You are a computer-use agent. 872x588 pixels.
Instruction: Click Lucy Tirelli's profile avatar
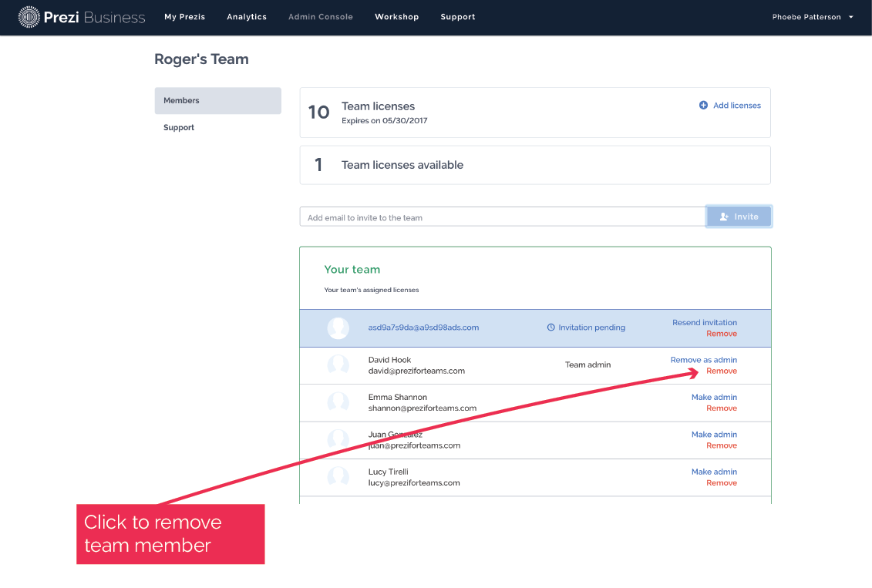(338, 477)
